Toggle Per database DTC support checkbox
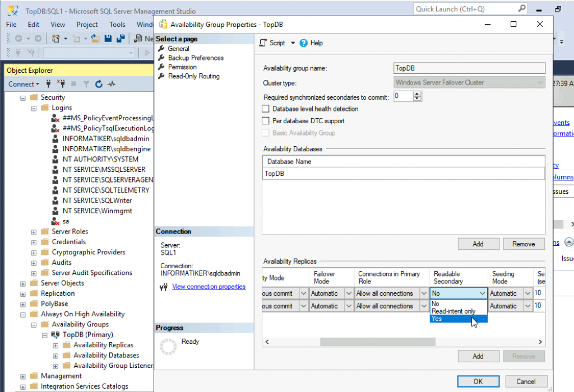This screenshot has width=574, height=392. point(266,121)
